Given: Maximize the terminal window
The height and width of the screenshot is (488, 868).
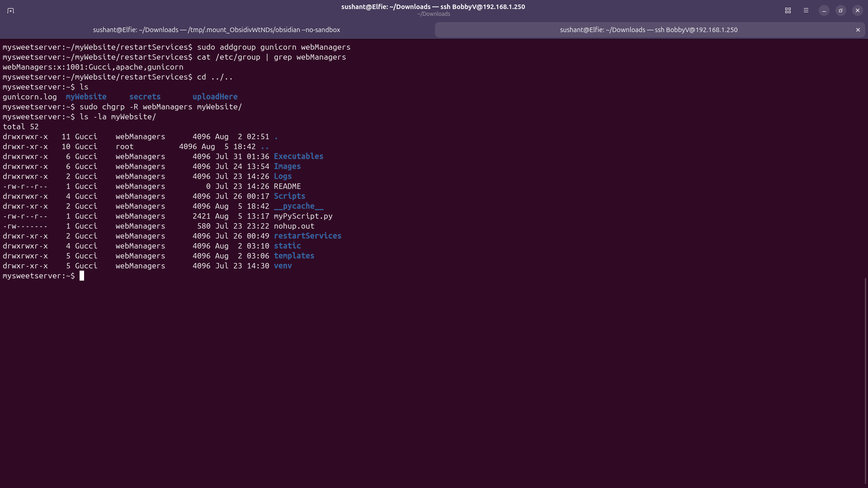Looking at the screenshot, I should 841,10.
